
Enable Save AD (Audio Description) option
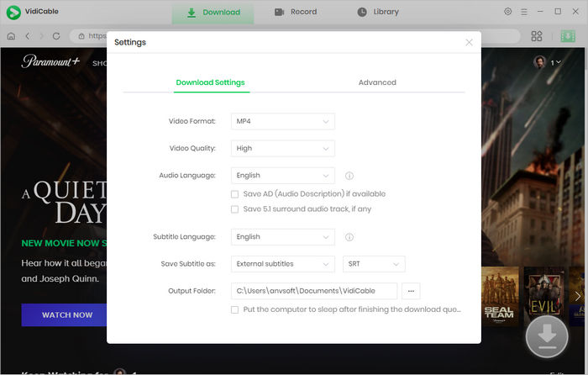[234, 194]
